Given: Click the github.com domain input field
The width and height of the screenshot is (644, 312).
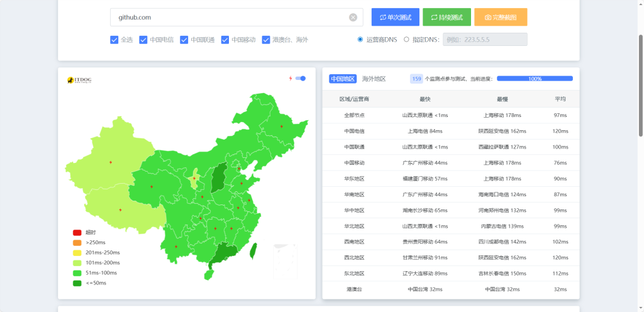Looking at the screenshot, I should tap(236, 17).
